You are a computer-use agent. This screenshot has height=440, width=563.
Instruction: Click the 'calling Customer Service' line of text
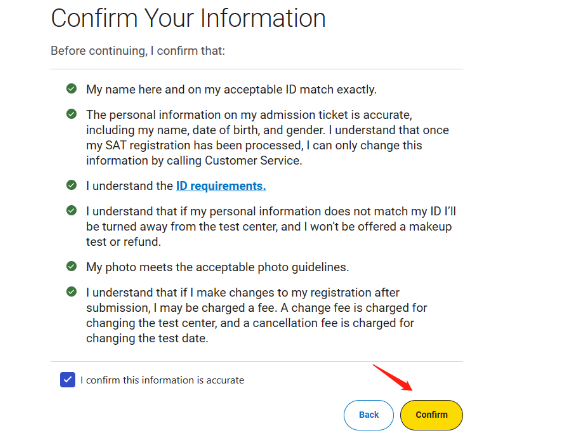point(194,161)
